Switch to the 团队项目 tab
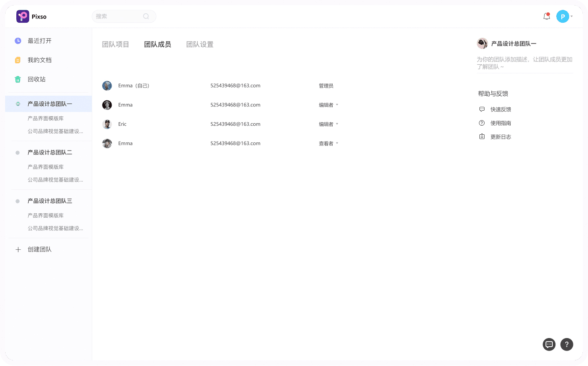Screen dimensions: 588x366 coord(115,44)
